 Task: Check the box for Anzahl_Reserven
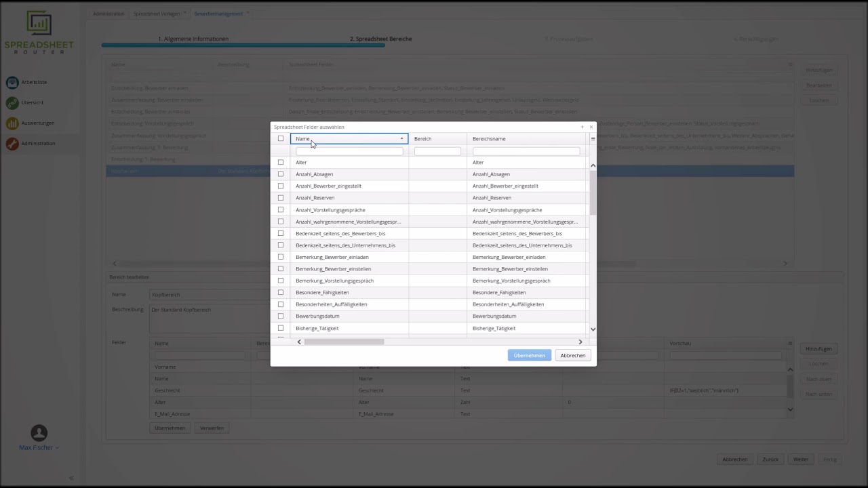click(281, 198)
